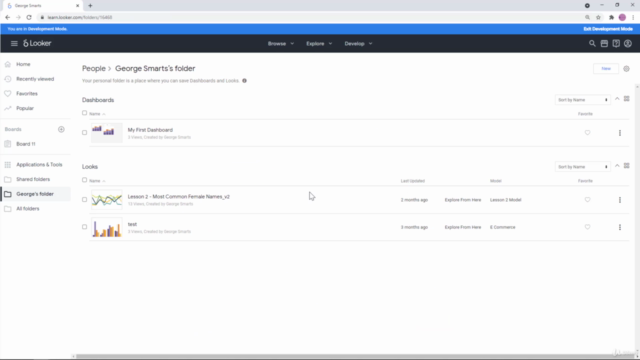Collapse the Looks section chevron
The image size is (640, 360).
pos(617,166)
